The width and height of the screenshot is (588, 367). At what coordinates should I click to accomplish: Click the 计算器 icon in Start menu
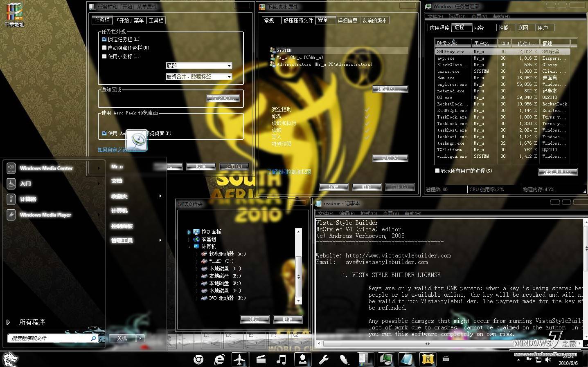(11, 199)
